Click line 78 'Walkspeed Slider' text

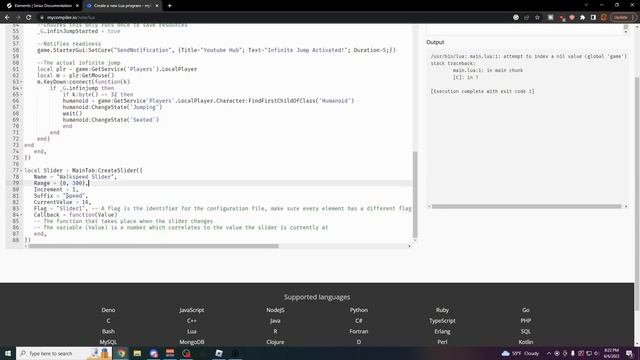tap(86, 177)
